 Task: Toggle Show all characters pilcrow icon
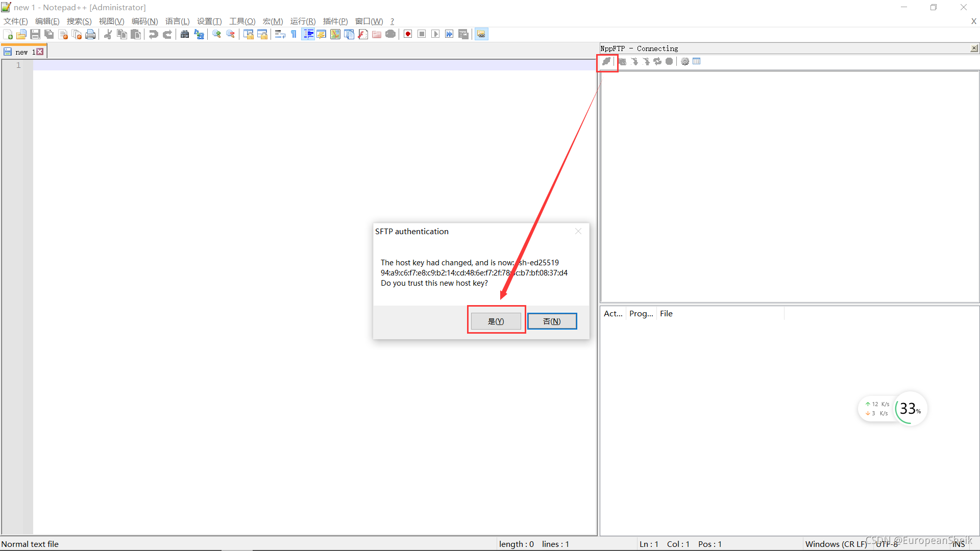coord(293,34)
